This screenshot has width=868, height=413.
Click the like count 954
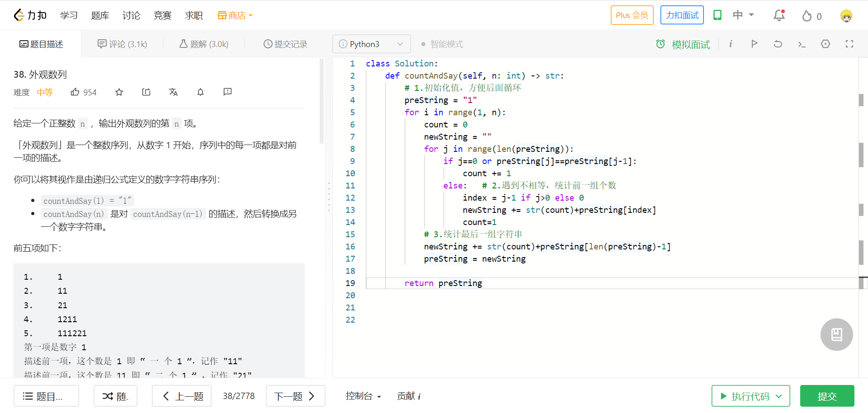(x=90, y=92)
